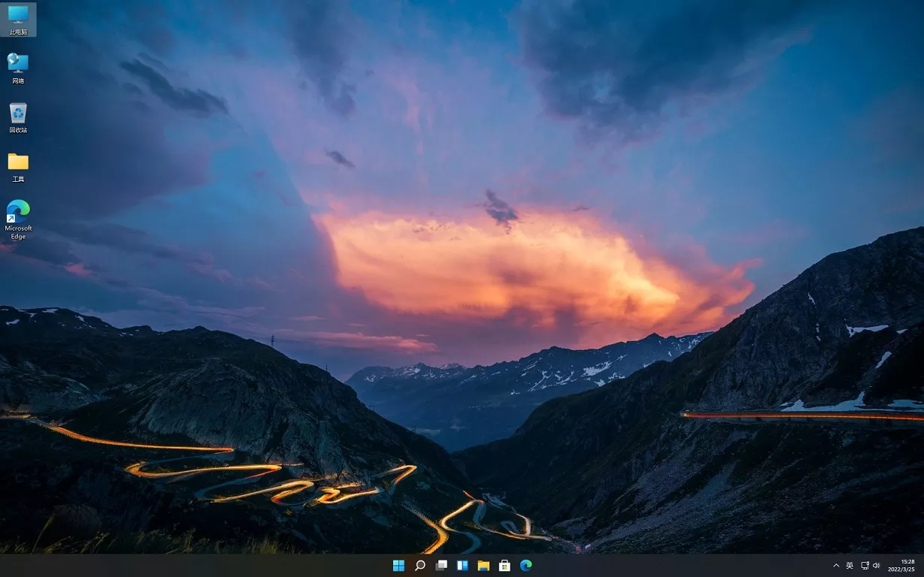Expand hidden system tray icons
The image size is (924, 577).
(x=836, y=566)
